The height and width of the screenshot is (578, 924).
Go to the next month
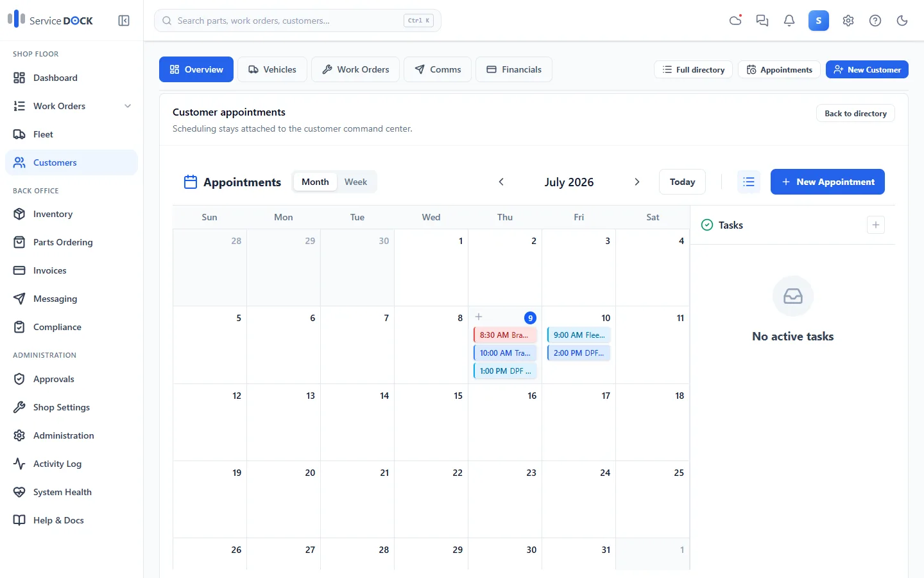pyautogui.click(x=637, y=182)
